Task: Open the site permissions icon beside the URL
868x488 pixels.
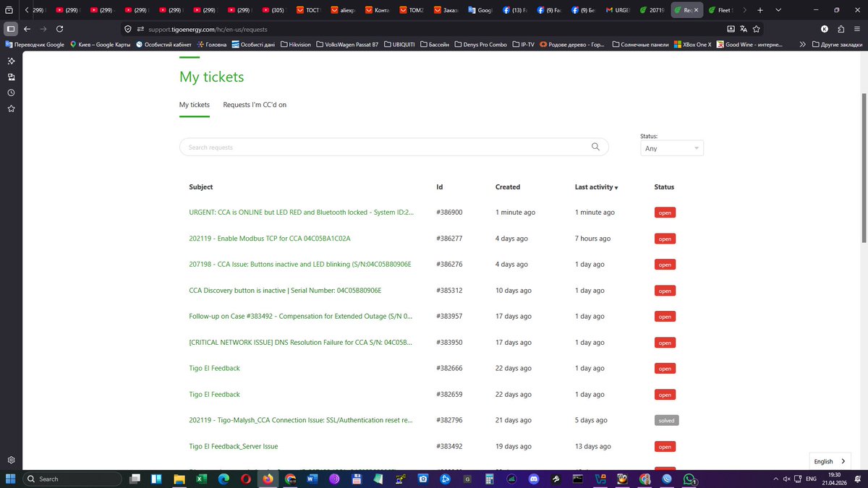Action: pyautogui.click(x=139, y=29)
